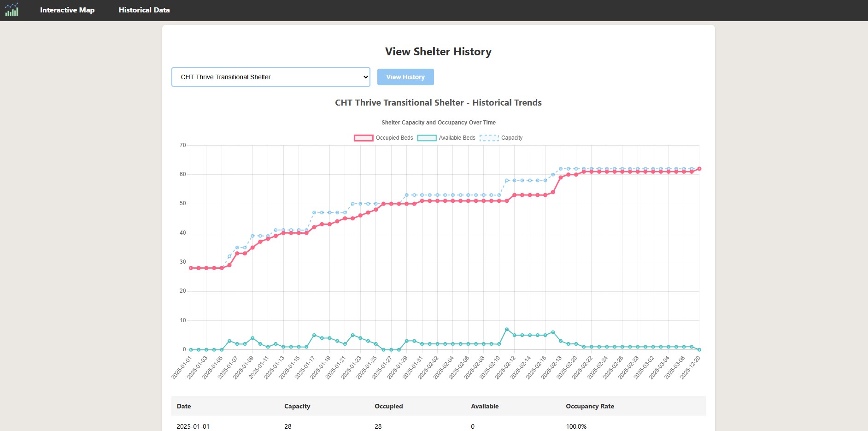Open the Historical Data tab
The width and height of the screenshot is (868, 431).
click(144, 10)
